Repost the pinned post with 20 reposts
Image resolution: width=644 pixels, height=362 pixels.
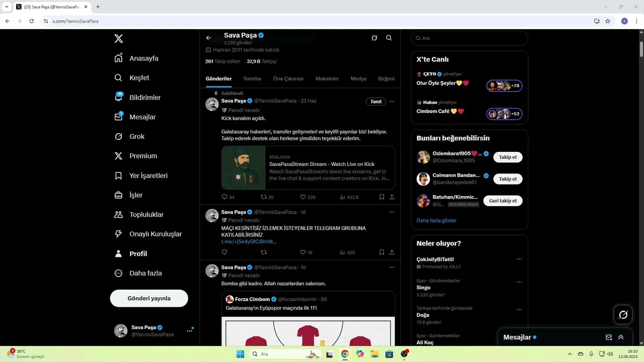click(x=267, y=197)
